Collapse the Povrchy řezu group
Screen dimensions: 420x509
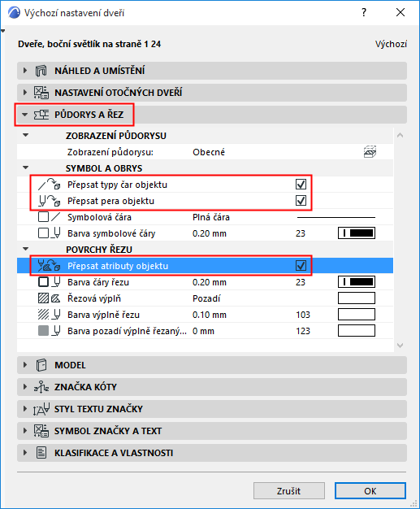click(26, 250)
